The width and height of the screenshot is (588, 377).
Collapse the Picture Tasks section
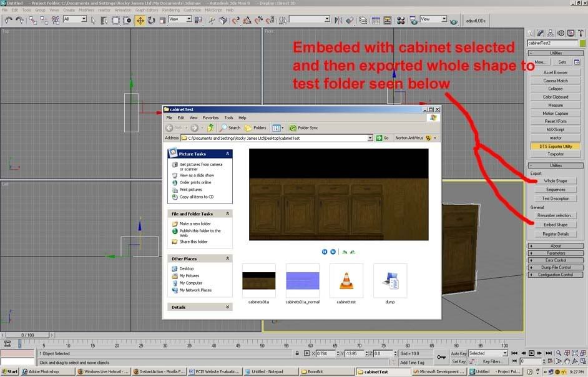click(227, 154)
